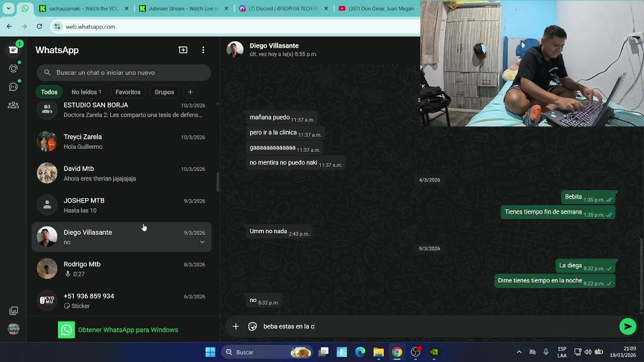Send the message with green arrow
The height and width of the screenshot is (362, 644).
pos(627,326)
